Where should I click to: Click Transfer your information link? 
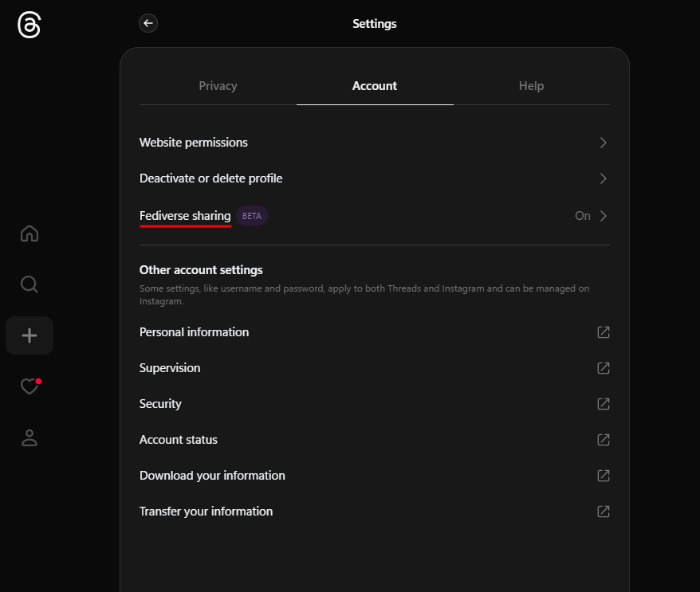[206, 512]
